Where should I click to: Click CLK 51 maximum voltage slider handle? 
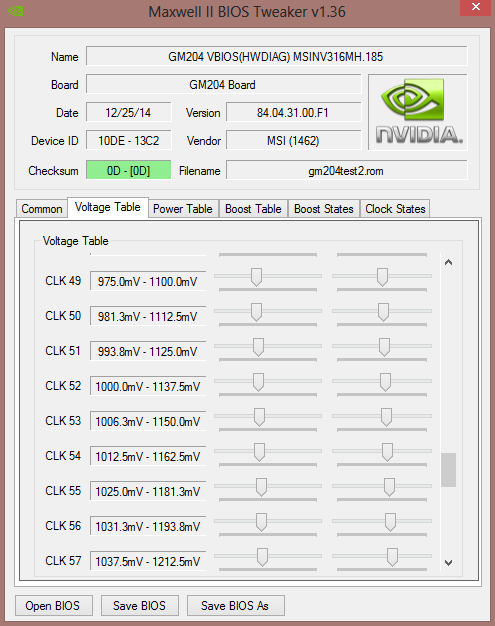(x=384, y=347)
